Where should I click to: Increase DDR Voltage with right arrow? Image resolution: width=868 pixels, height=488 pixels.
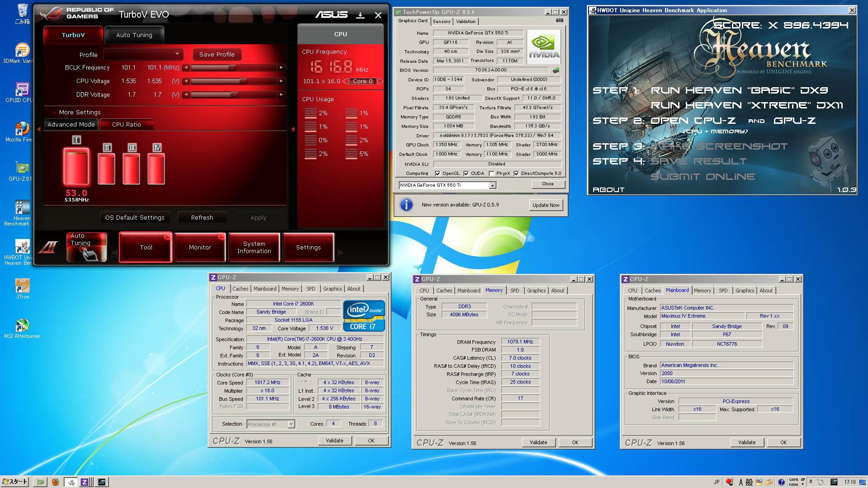click(x=281, y=95)
